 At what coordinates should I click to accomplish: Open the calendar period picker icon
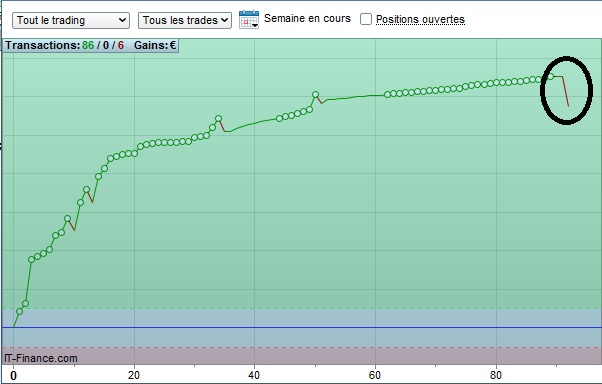(249, 19)
